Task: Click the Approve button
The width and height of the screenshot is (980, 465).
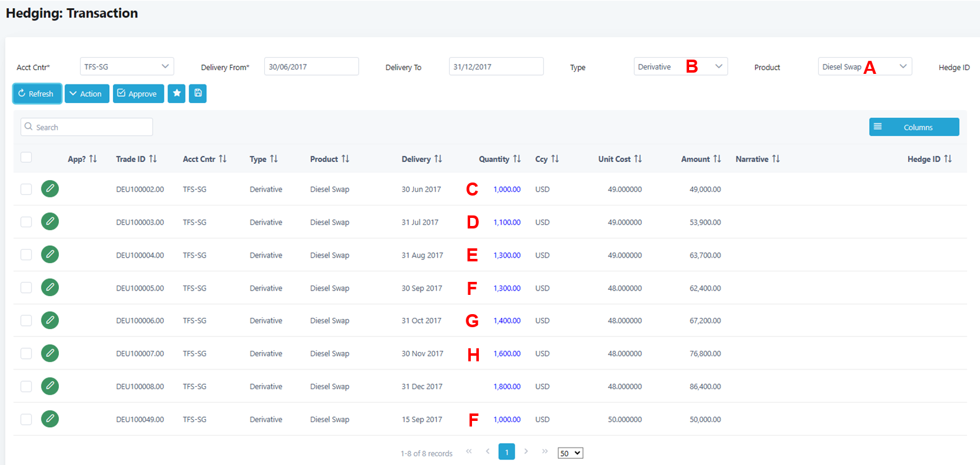Action: pos(138,94)
